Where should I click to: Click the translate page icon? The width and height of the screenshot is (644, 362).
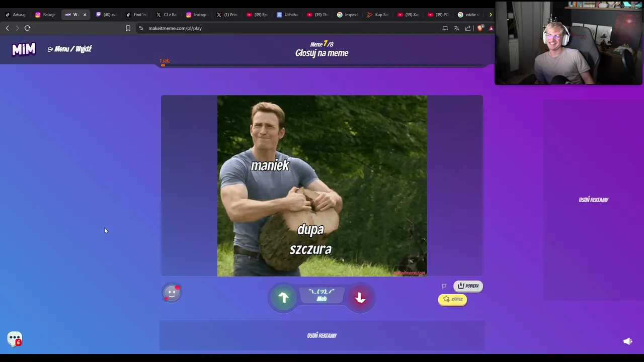tap(456, 28)
